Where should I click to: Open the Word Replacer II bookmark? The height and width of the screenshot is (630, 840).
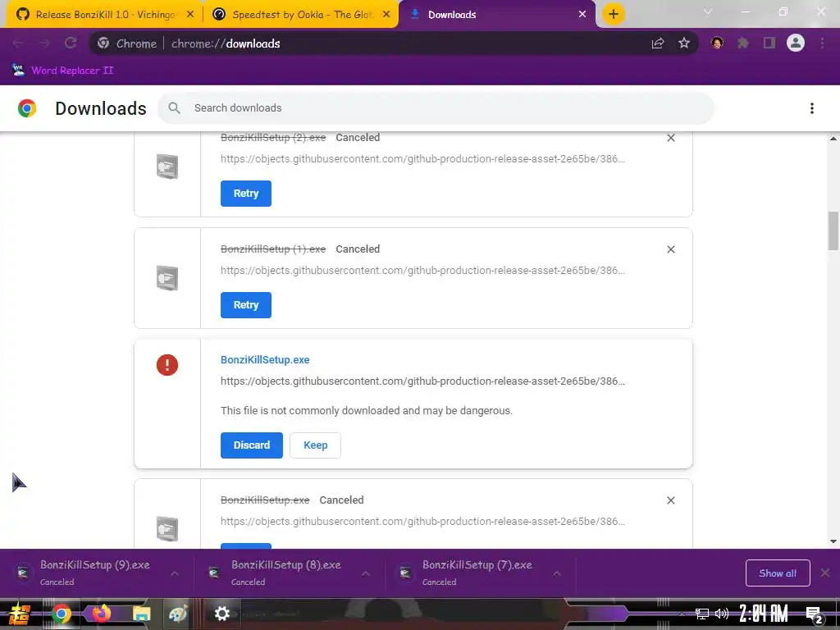(63, 71)
